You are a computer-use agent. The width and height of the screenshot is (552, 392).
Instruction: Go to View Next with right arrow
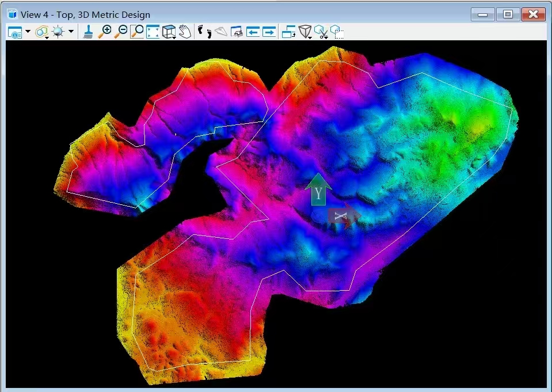[x=269, y=32]
